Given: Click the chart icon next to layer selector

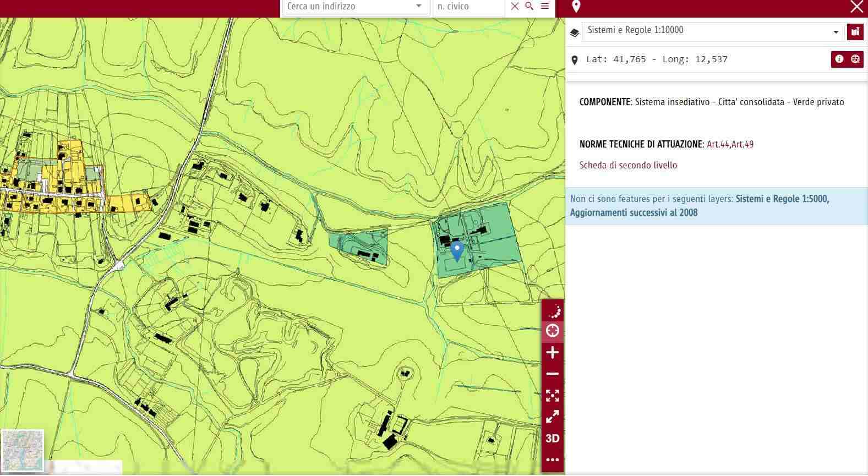Looking at the screenshot, I should tap(855, 32).
